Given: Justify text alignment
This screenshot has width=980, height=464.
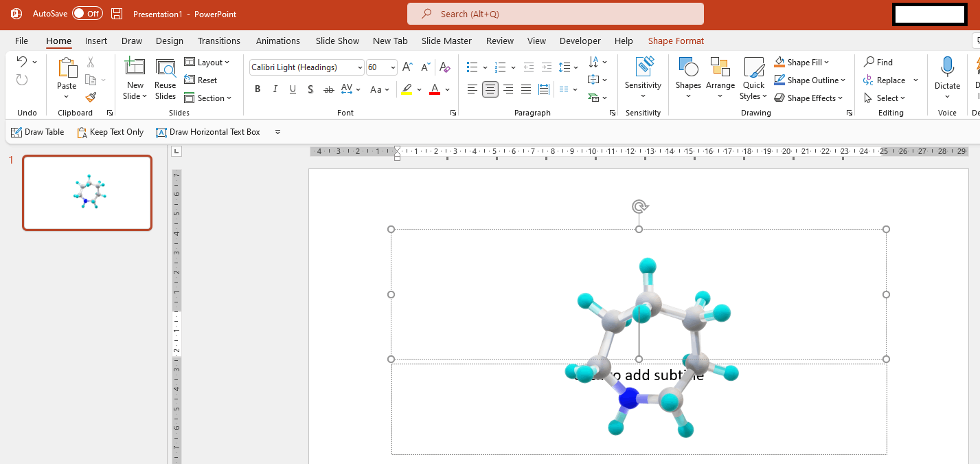Looking at the screenshot, I should pyautogui.click(x=526, y=89).
